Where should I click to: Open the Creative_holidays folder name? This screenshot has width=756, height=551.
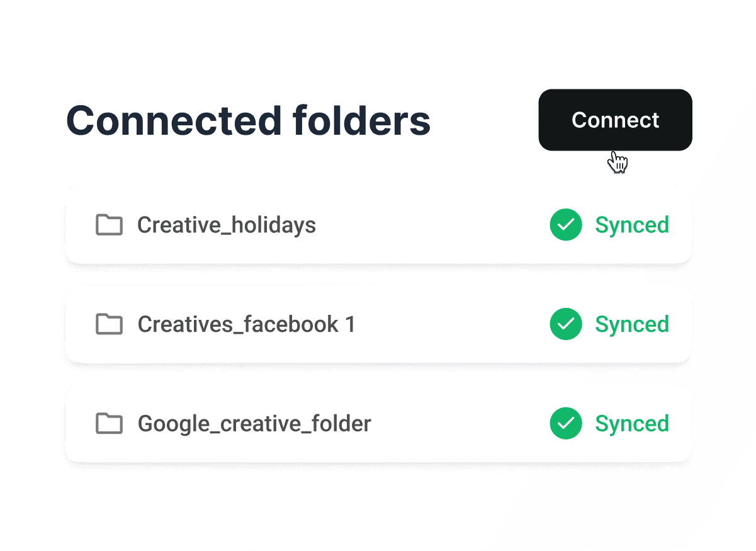(x=227, y=225)
